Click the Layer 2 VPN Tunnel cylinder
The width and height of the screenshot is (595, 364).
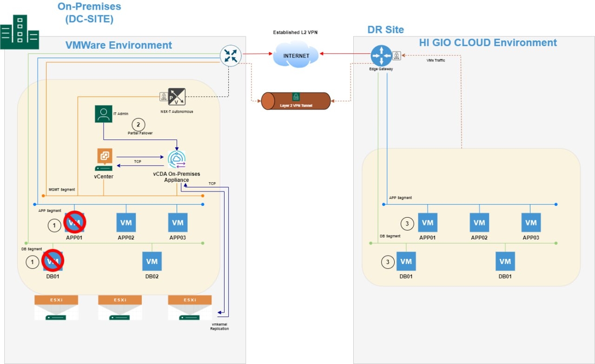pos(296,101)
